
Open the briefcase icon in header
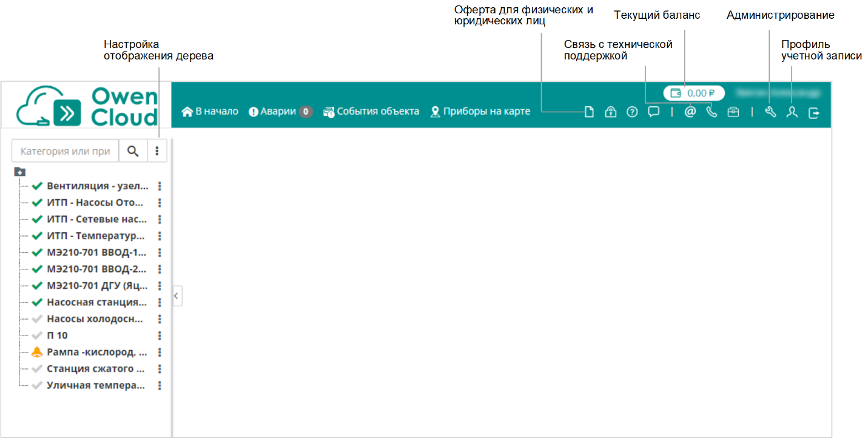coord(733,112)
